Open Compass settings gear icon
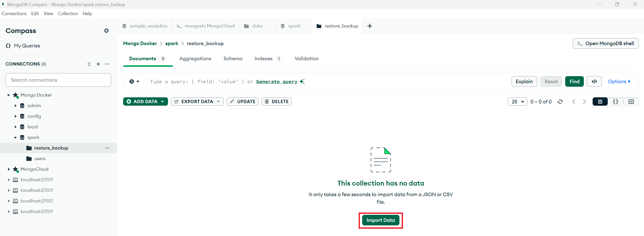Image resolution: width=644 pixels, height=236 pixels. click(x=106, y=31)
